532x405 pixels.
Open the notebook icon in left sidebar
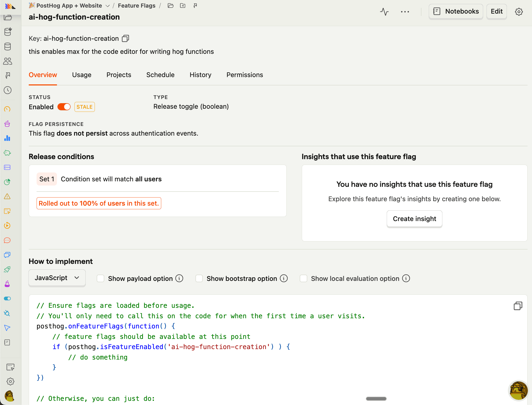point(7,342)
